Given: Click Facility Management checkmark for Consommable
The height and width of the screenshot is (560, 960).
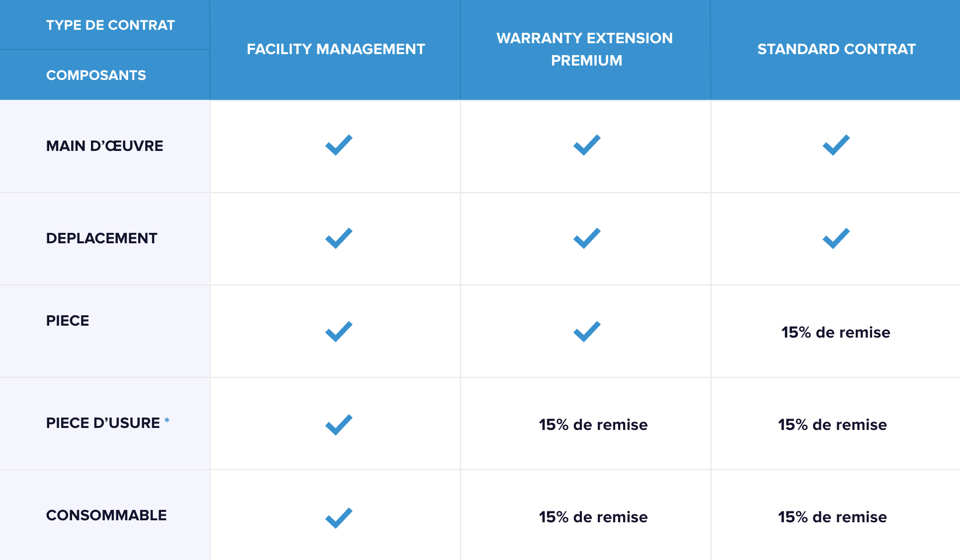Looking at the screenshot, I should tap(339, 518).
